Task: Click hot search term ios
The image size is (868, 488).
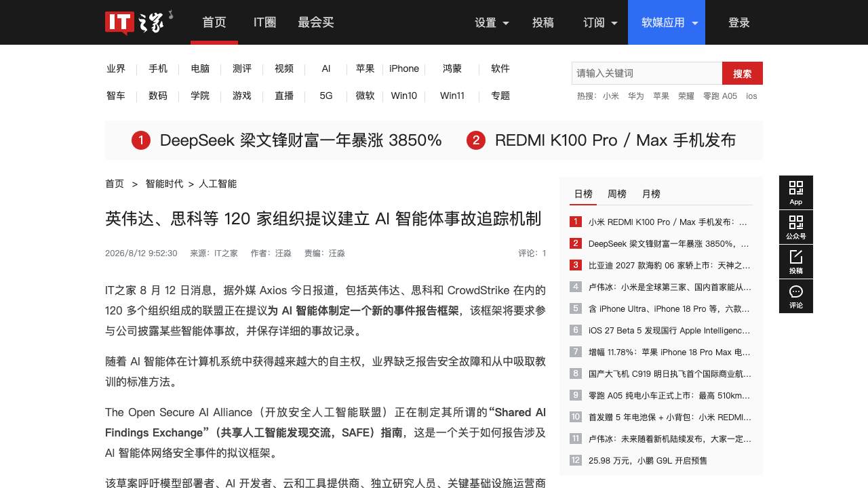Action: 751,96
